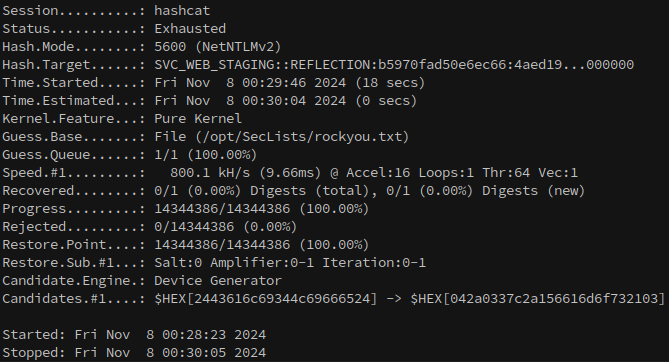Click the 800.1 kH/s speed value
669x362 pixels.
point(210,172)
